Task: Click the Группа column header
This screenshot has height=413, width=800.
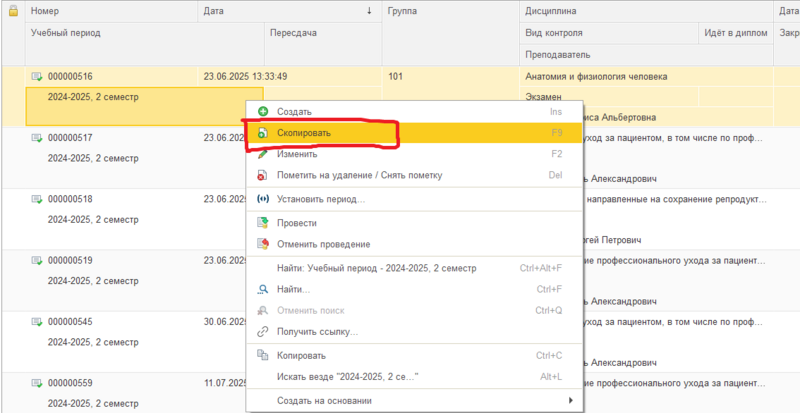Action: pos(402,11)
